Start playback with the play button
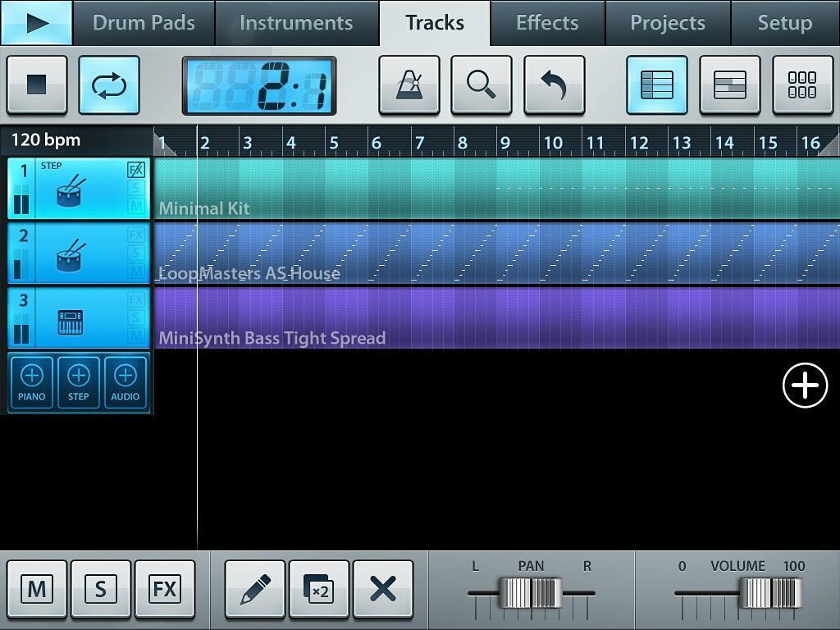 [36, 22]
